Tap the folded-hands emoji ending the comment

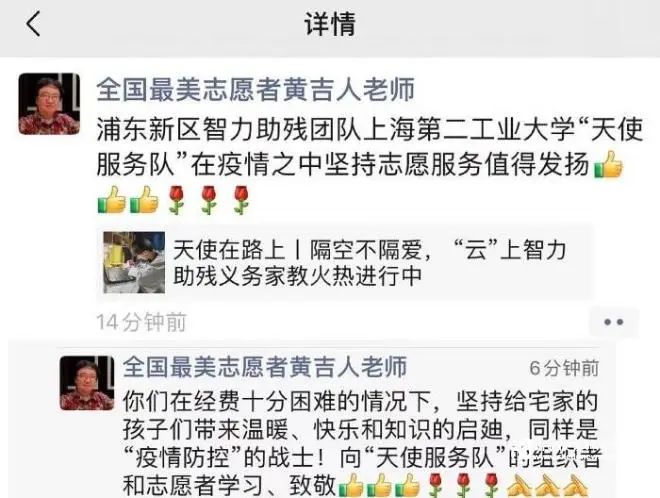(x=575, y=485)
